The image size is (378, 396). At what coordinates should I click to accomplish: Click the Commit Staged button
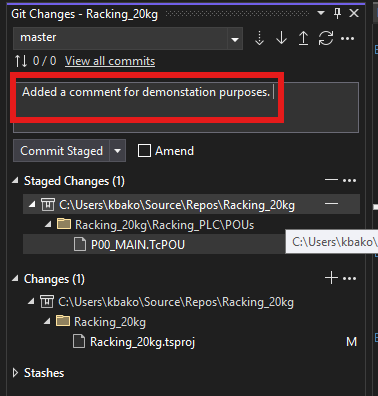click(62, 151)
